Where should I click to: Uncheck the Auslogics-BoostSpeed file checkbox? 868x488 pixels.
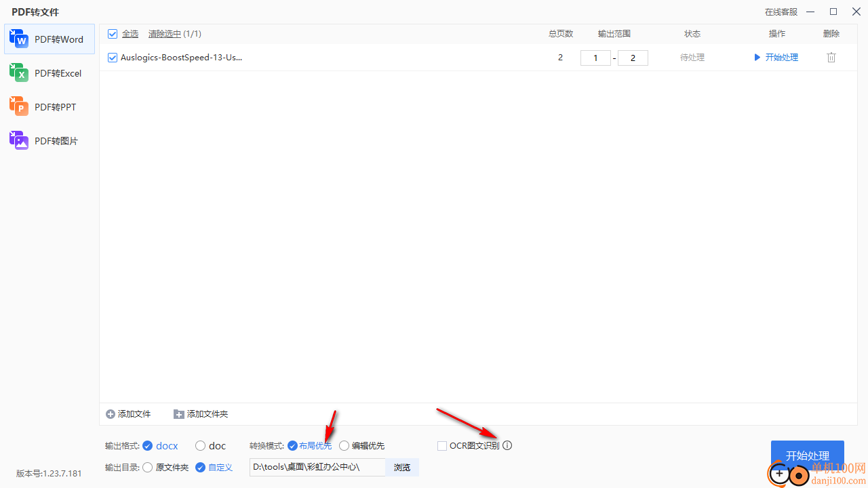click(x=113, y=58)
